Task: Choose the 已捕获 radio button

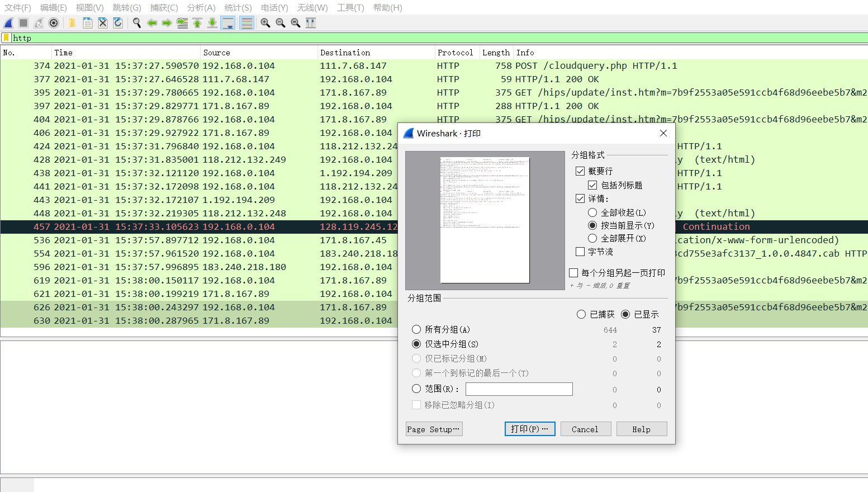Action: pyautogui.click(x=581, y=314)
